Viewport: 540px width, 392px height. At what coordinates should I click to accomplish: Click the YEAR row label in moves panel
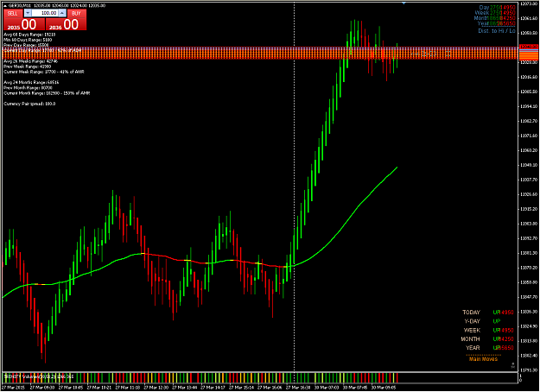pos(473,348)
